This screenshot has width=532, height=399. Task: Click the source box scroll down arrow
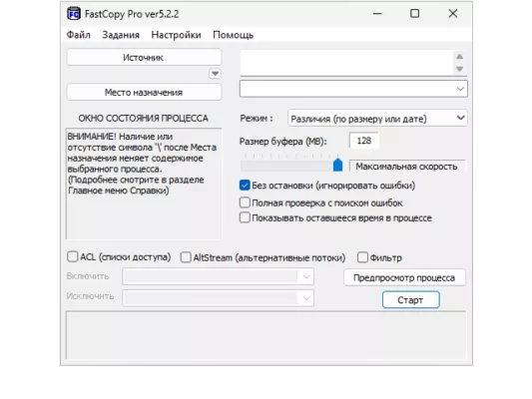pyautogui.click(x=460, y=69)
